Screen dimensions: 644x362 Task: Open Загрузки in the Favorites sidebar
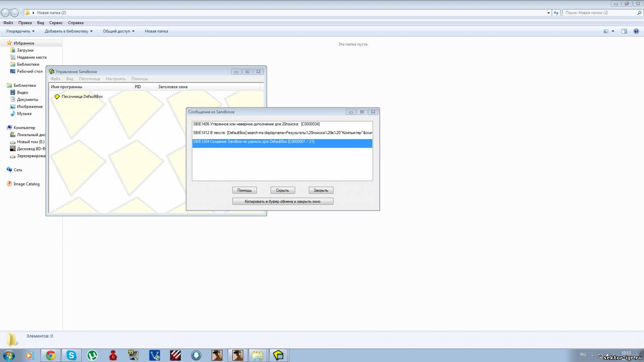tap(25, 50)
